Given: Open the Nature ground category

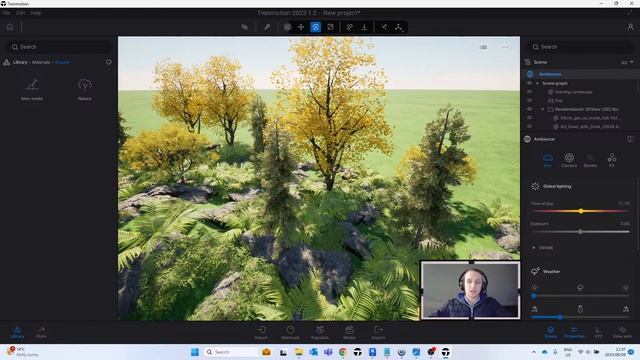Looking at the screenshot, I should (x=84, y=89).
